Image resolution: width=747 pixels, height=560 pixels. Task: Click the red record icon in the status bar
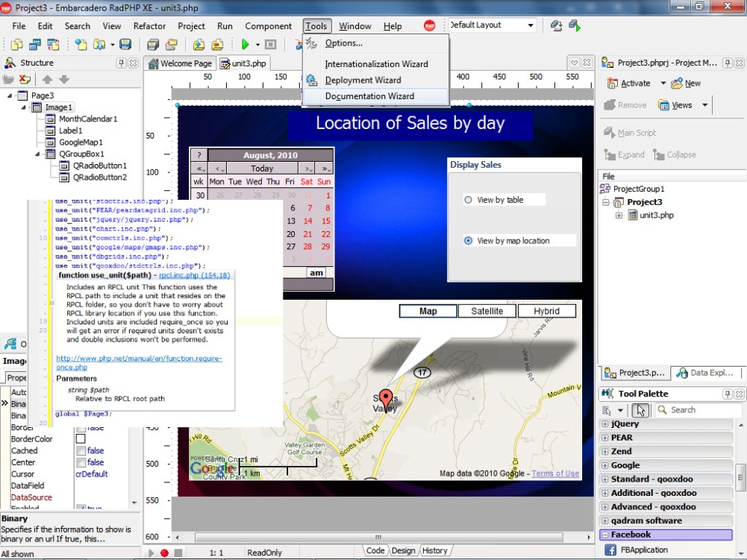coord(163,552)
